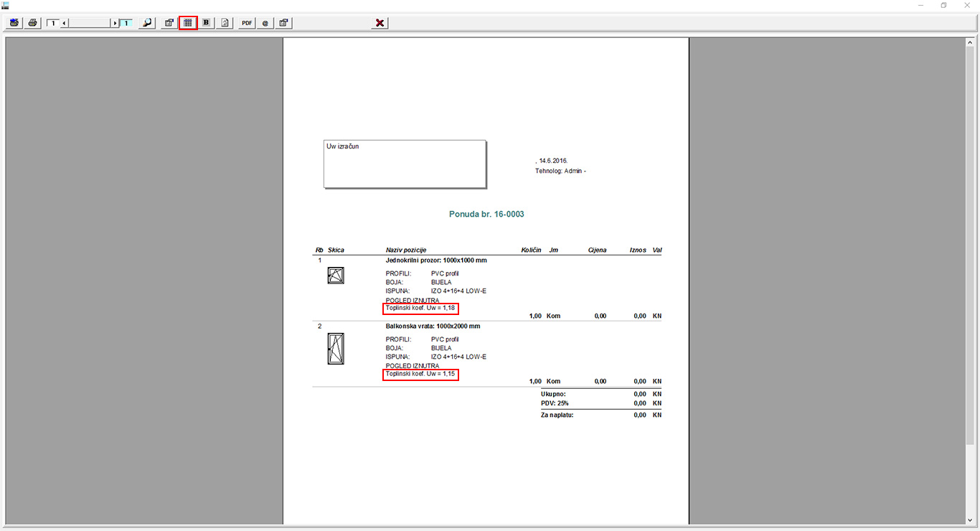Click the printer setup icon at the toolbar's far left
The height and width of the screenshot is (531, 980).
(14, 23)
